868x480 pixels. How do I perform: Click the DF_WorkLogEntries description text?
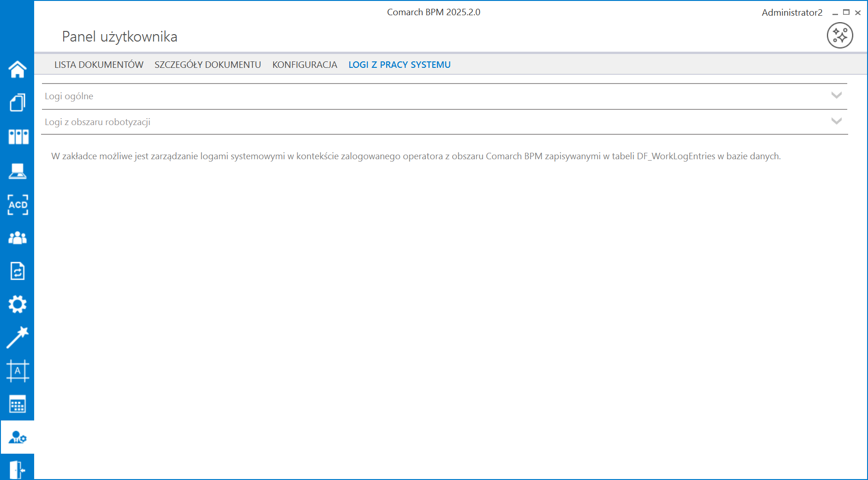tap(416, 156)
